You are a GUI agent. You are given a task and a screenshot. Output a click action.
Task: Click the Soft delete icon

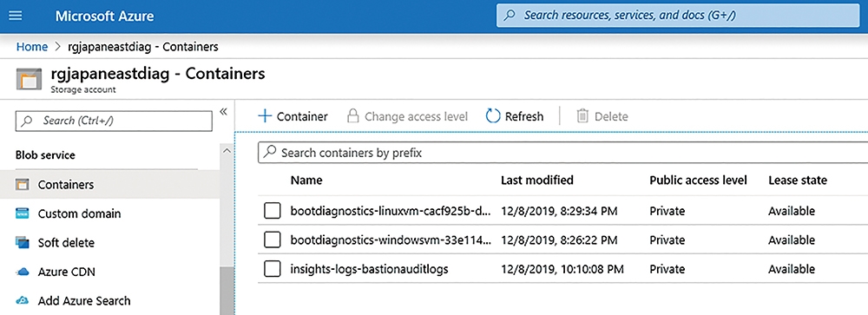[23, 242]
